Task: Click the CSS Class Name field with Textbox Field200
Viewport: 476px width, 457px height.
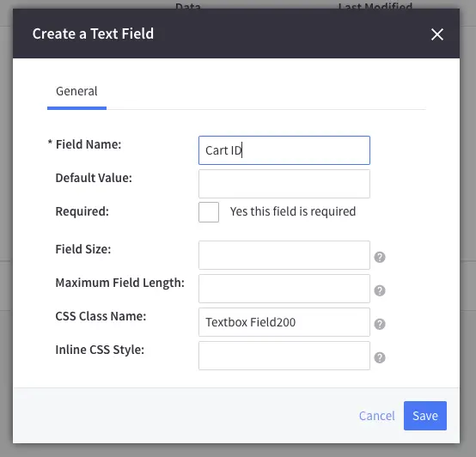Action: pos(284,322)
